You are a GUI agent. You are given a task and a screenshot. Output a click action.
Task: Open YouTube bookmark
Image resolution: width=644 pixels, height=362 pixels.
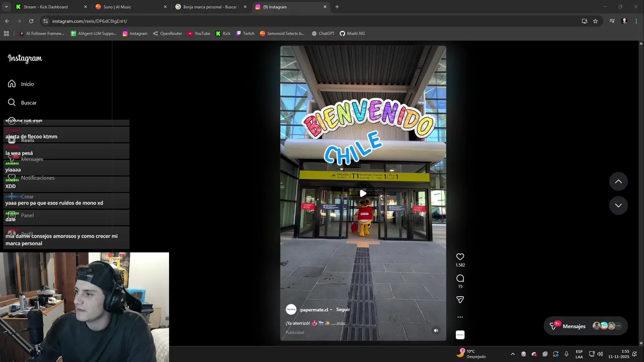click(x=199, y=34)
